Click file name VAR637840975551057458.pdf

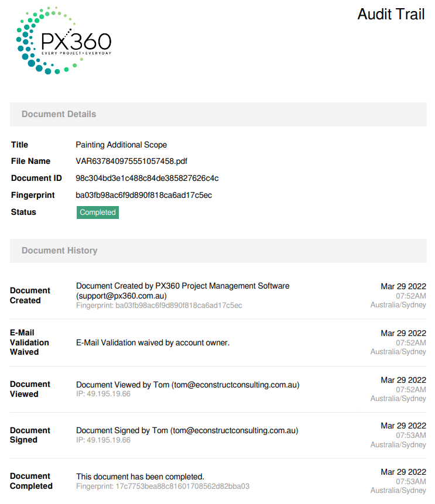tap(132, 161)
